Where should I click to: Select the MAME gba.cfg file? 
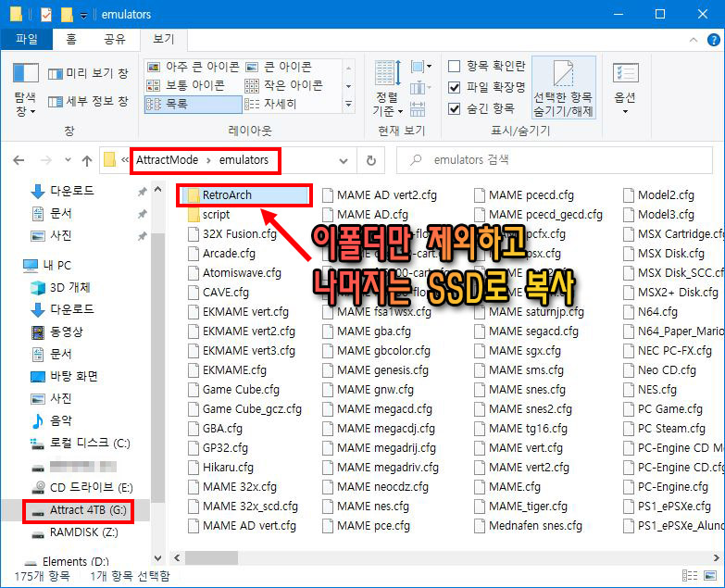pos(373,332)
